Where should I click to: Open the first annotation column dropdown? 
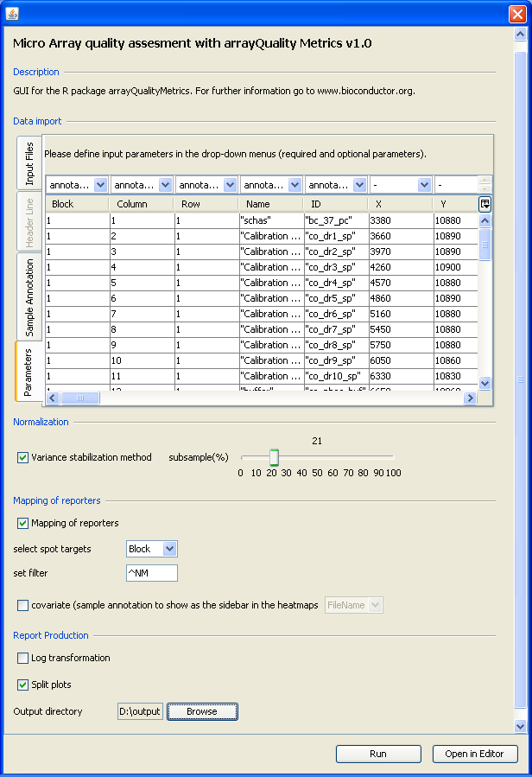[100, 185]
